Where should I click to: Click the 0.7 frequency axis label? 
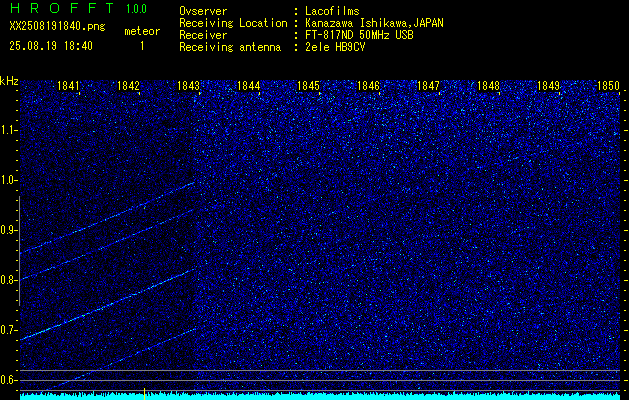8,330
